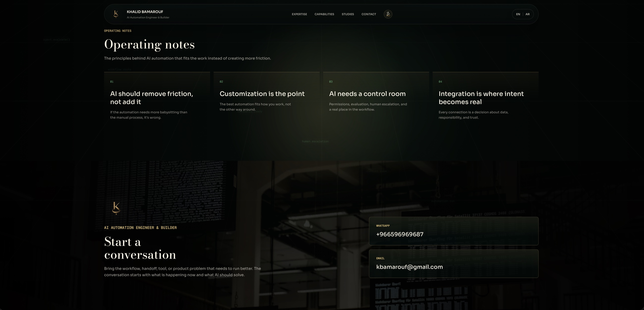Click 'The best automation fits how you work' text
This screenshot has width=644, height=310.
tap(255, 107)
